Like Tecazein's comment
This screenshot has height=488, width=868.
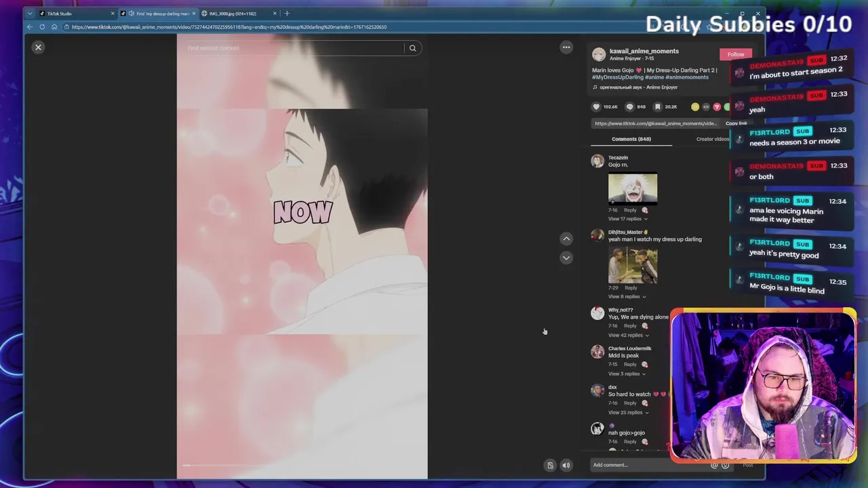click(x=645, y=210)
